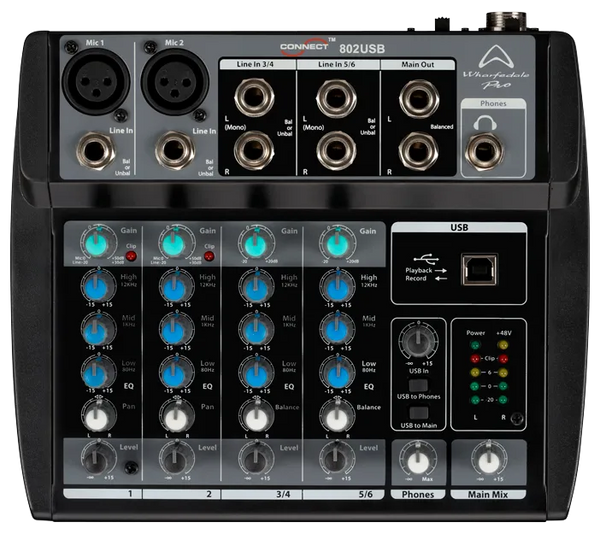Viewport: 600px width, 534px height.
Task: Click the Main Out left jack
Action: (x=412, y=101)
